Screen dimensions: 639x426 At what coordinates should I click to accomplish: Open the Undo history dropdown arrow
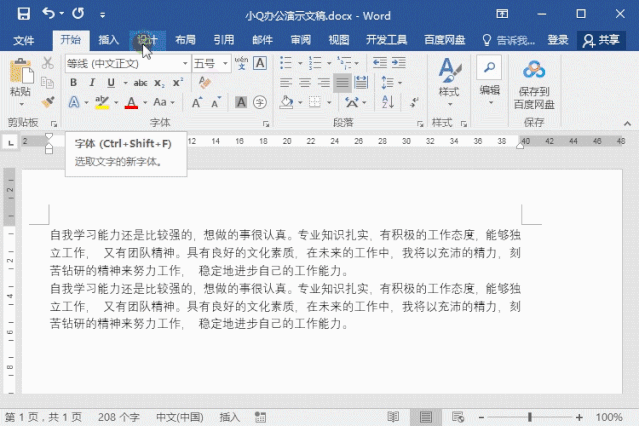(x=62, y=14)
